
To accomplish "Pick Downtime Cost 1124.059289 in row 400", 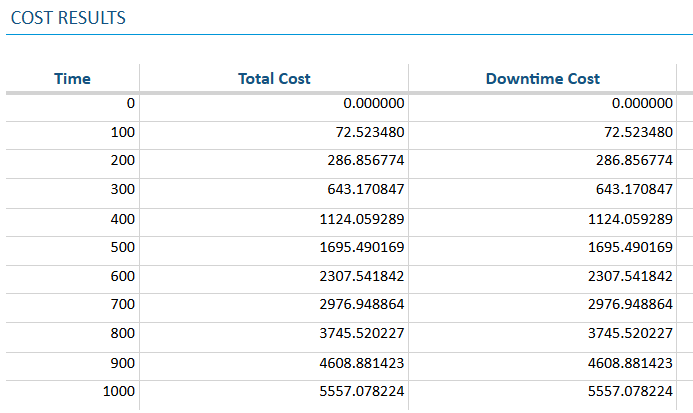I will pos(630,219).
